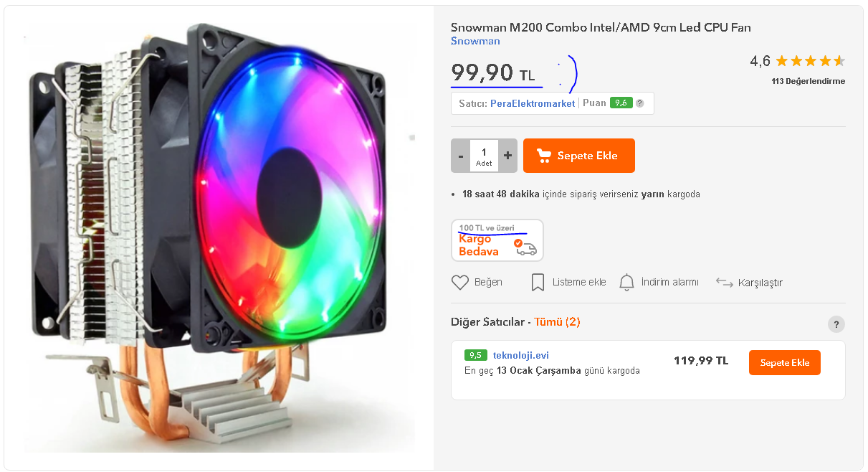Add to cart with orange Sepete Ekle button

point(579,156)
